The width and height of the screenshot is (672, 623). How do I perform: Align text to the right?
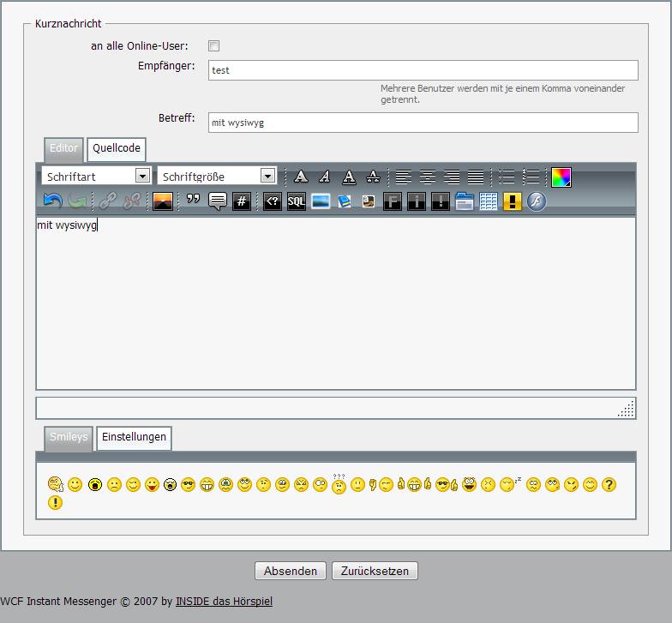[451, 177]
